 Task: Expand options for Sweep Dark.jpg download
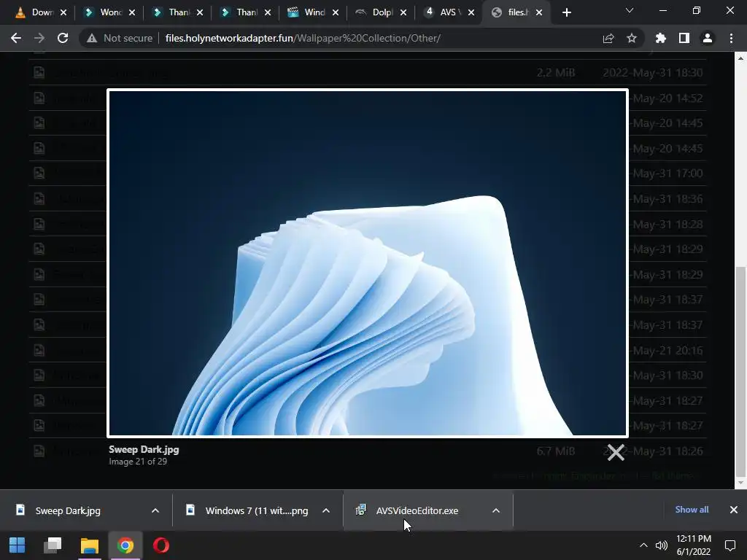tap(155, 510)
